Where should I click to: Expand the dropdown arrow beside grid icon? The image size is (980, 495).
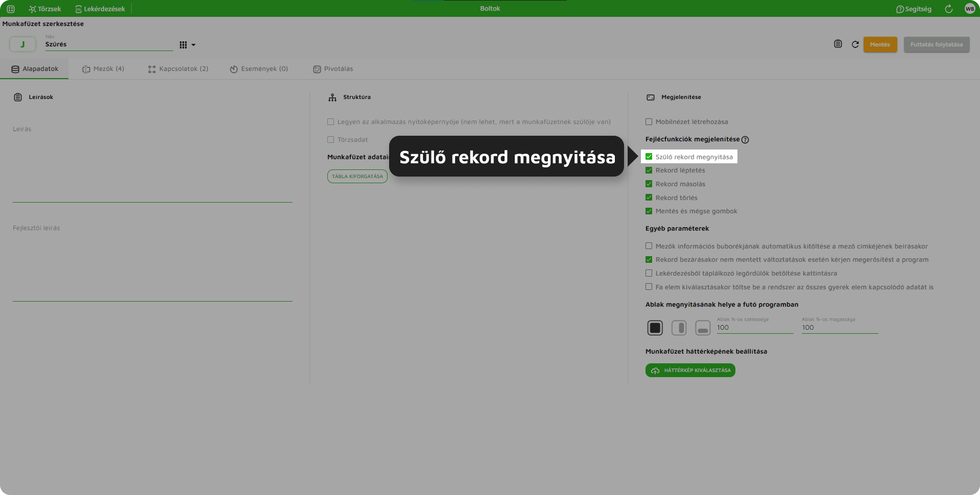coord(194,45)
